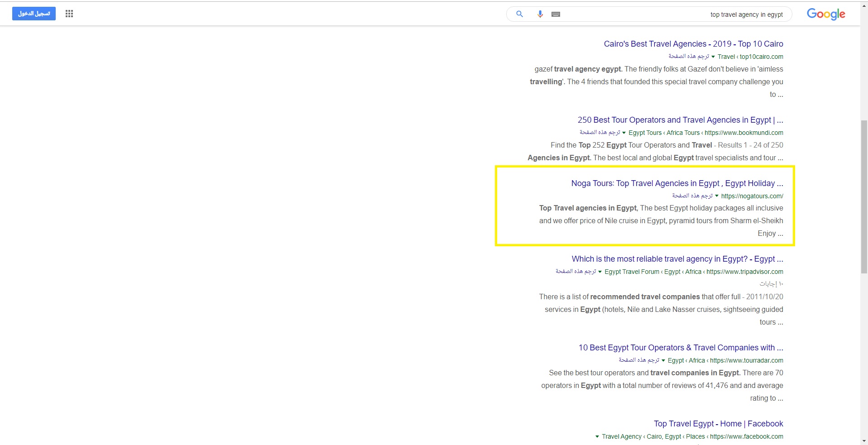Open 'Top Travel Egypt - Home | Facebook' result

[718, 424]
